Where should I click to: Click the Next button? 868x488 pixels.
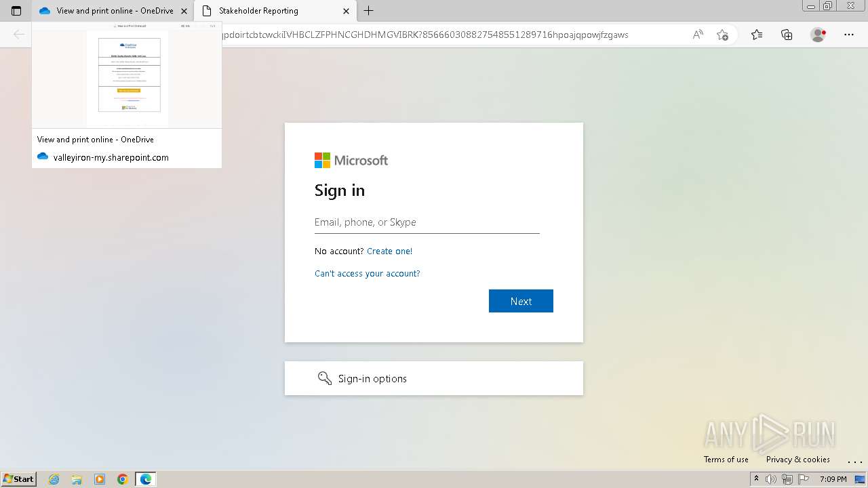click(x=521, y=301)
